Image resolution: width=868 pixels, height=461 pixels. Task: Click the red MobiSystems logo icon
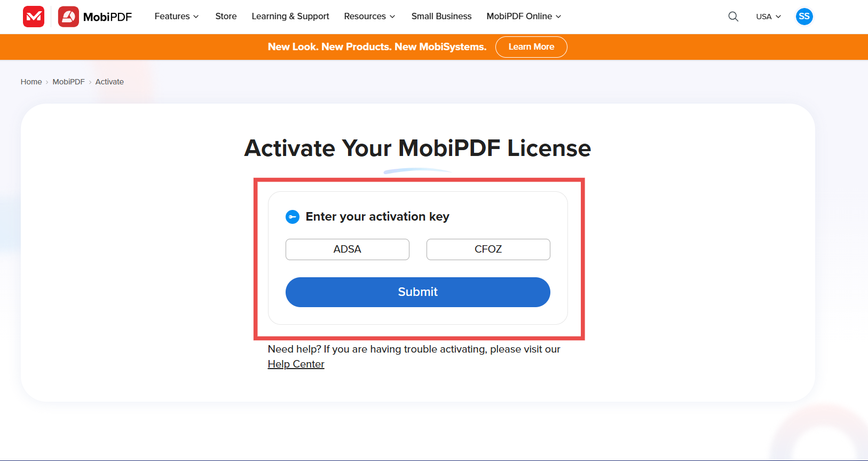[x=34, y=17]
